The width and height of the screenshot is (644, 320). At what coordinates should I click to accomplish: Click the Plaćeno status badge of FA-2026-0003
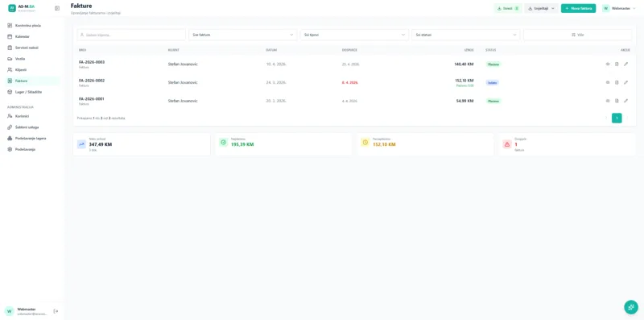coord(493,64)
